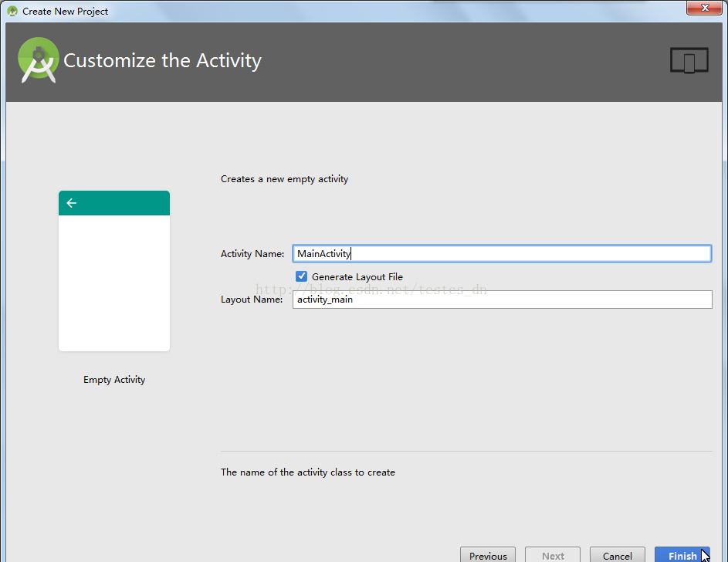
Task: Focus the Activity Name input field
Action: coord(502,253)
